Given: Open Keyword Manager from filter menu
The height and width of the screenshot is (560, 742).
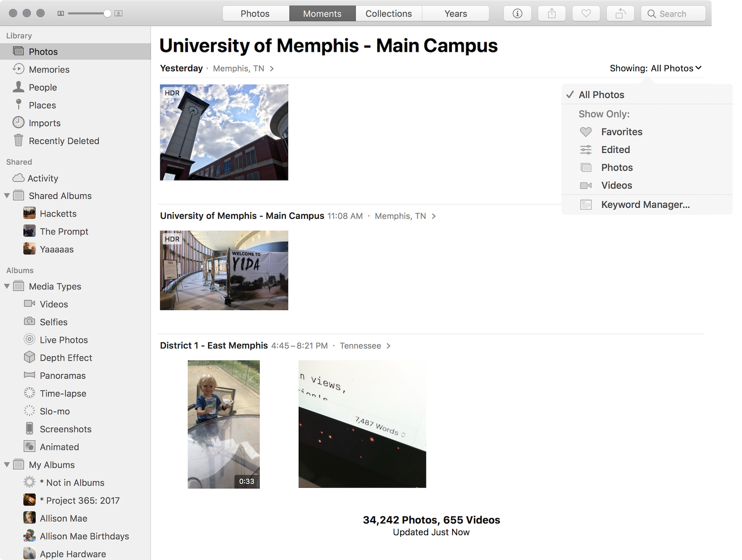Looking at the screenshot, I should (647, 204).
